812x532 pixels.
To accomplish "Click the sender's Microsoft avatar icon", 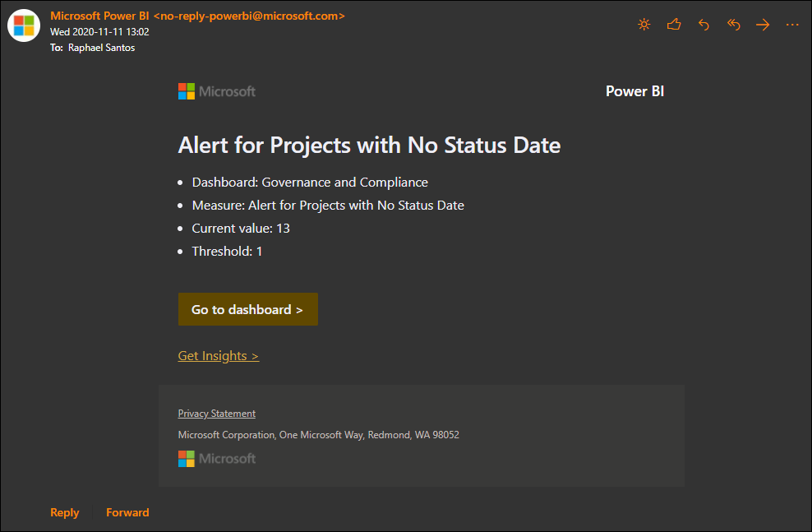I will pyautogui.click(x=24, y=25).
